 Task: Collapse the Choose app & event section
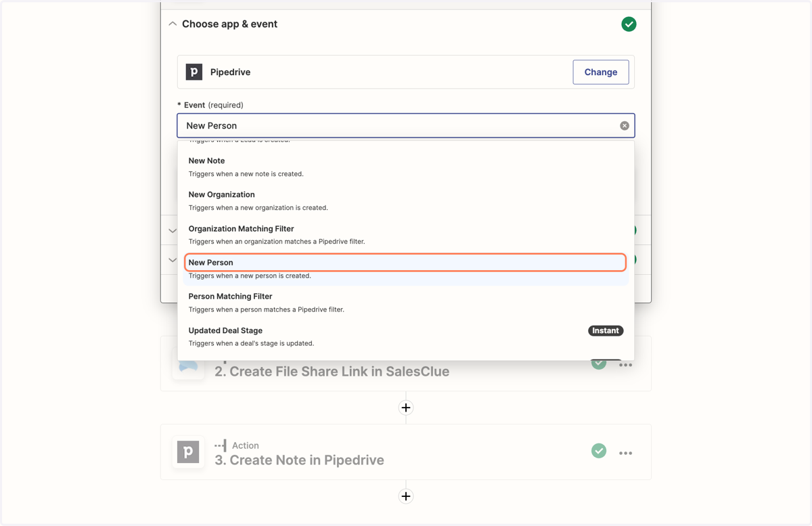(x=173, y=24)
